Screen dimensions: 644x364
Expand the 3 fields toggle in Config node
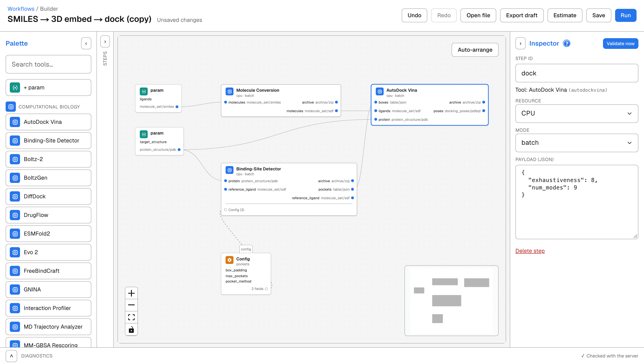pyautogui.click(x=260, y=289)
